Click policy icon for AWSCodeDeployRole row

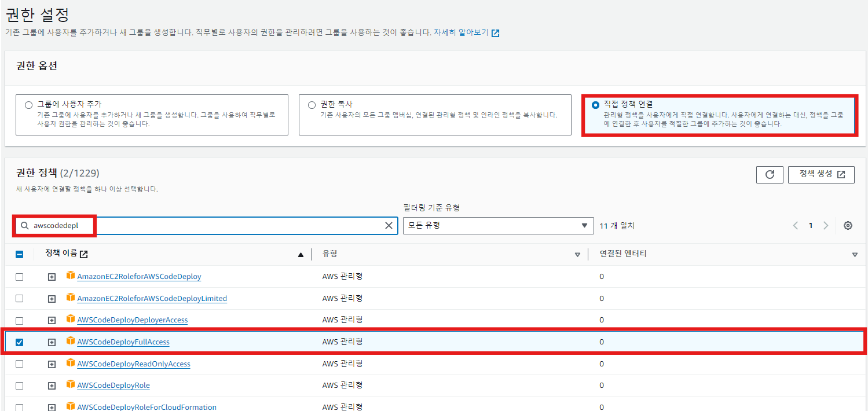pyautogui.click(x=71, y=384)
